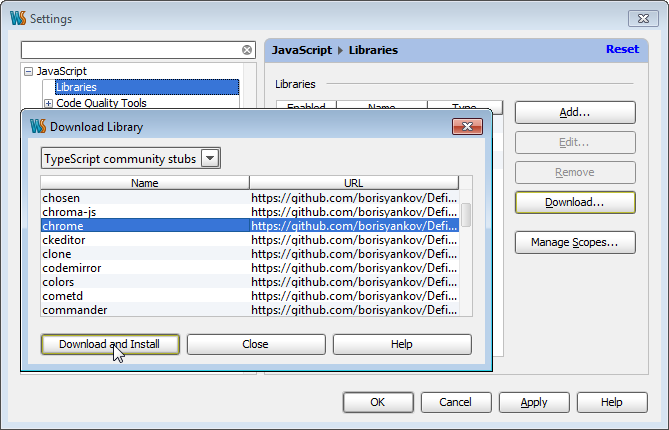This screenshot has width=669, height=430.
Task: Select the ckeditor library row
Action: click(x=250, y=240)
